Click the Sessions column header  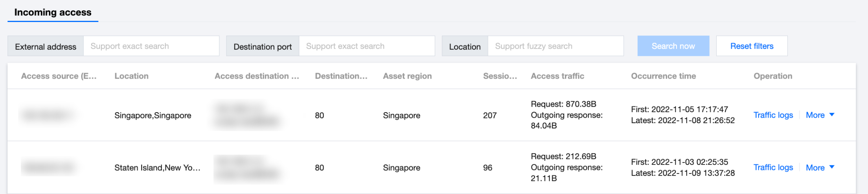(x=500, y=76)
